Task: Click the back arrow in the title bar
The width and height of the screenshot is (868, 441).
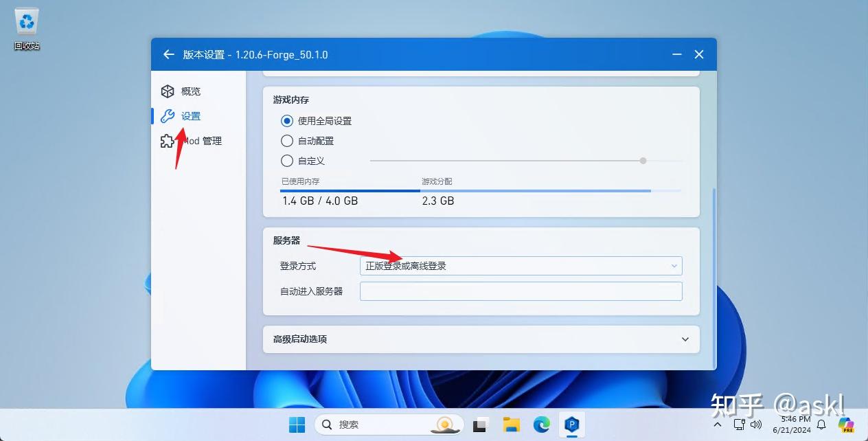Action: click(169, 54)
